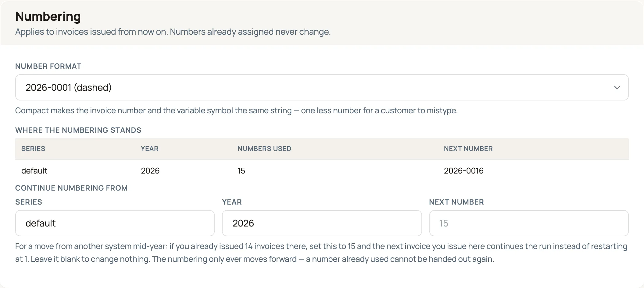Click the "Applies to invoices issued from now on" subtitle
Screen dimensions: 644x288
coord(173,32)
